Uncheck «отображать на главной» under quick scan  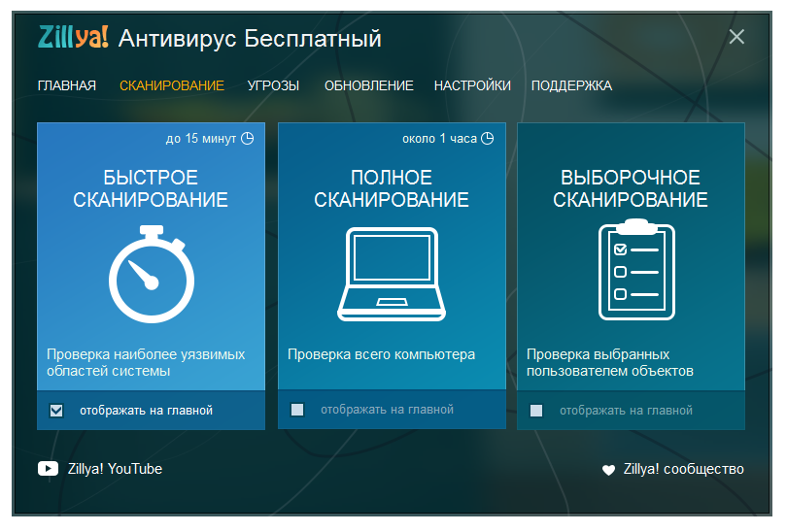coord(56,411)
